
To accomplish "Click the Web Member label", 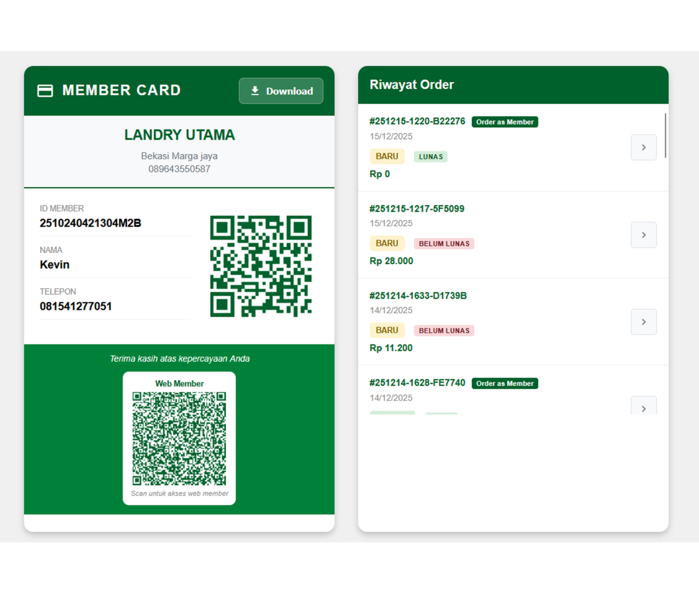I will (x=179, y=383).
